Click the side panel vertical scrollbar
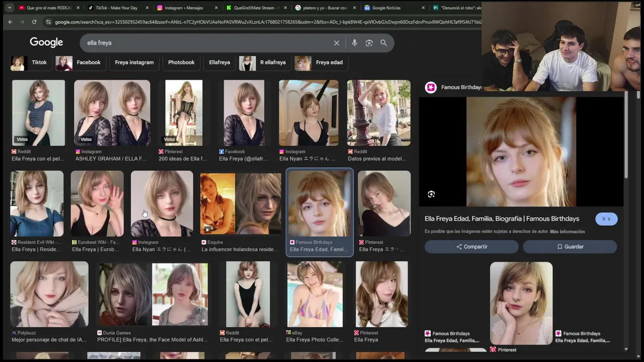Image resolution: width=644 pixels, height=362 pixels. 626,136
